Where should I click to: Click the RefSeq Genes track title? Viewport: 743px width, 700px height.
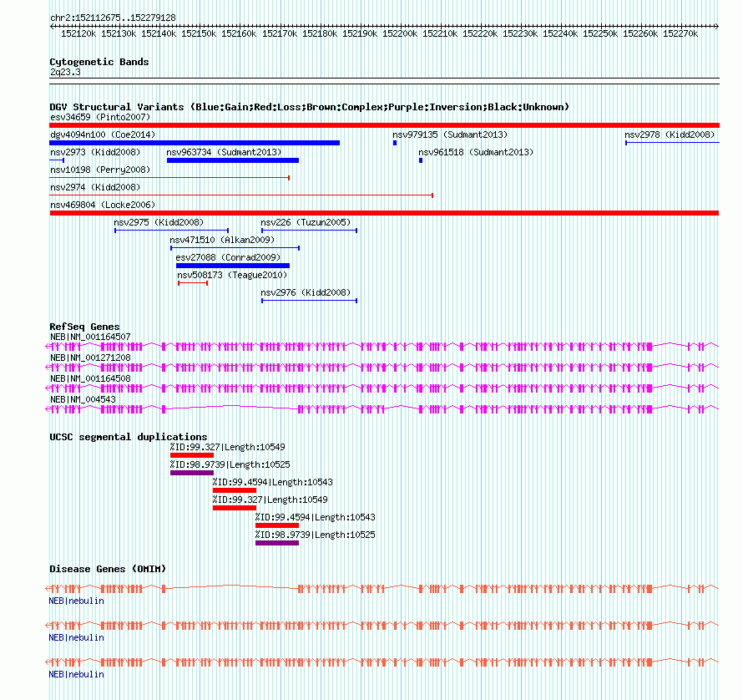click(x=84, y=327)
